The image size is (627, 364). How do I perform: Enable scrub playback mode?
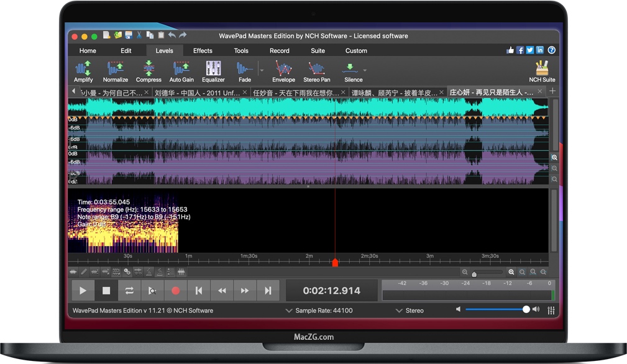coord(153,290)
